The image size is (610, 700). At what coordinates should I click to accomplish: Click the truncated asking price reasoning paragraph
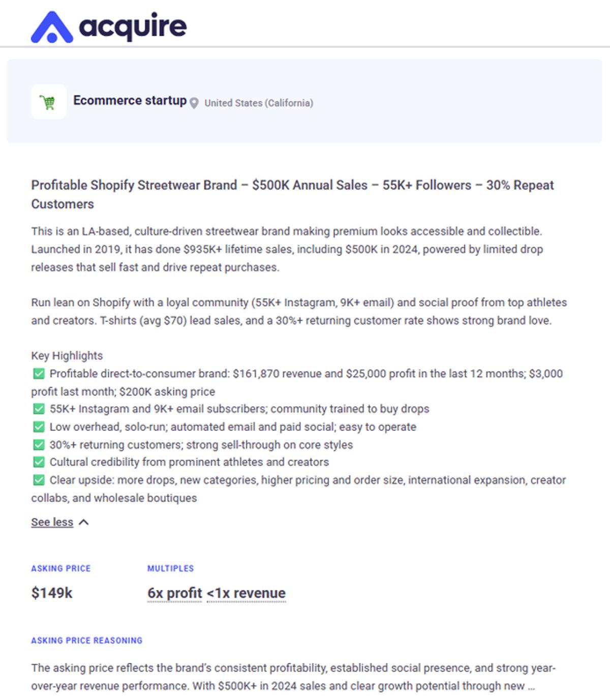coord(293,677)
